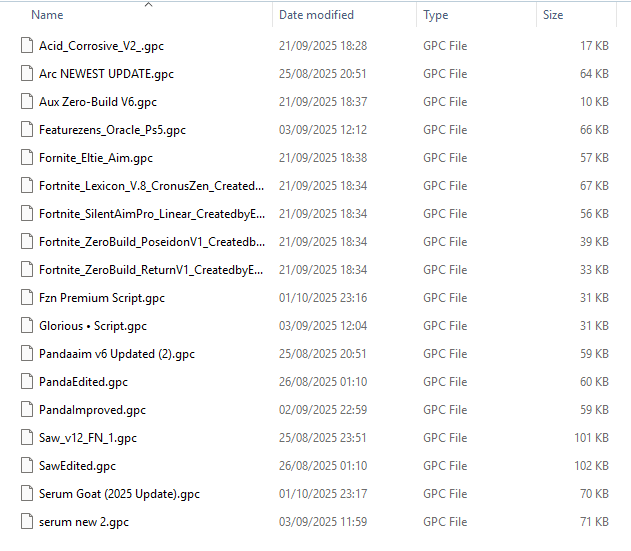Click the date 03/09/2025 11:59
The width and height of the screenshot is (631, 551).
pos(323,521)
